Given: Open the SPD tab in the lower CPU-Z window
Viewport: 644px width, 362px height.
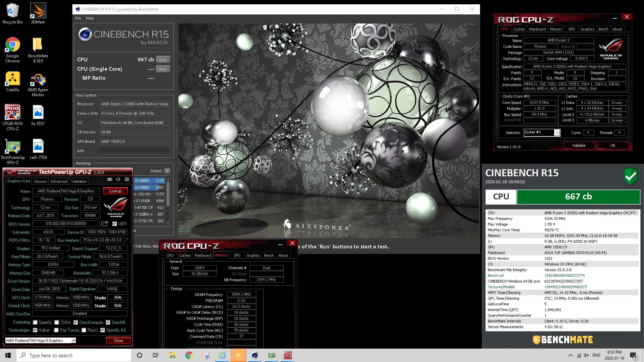Looking at the screenshot, I should tap(237, 255).
